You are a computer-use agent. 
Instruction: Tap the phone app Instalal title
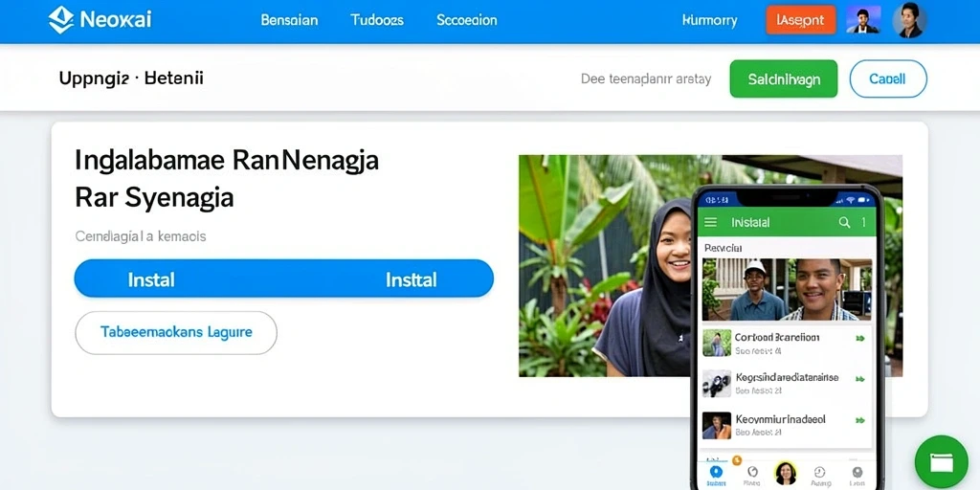750,222
